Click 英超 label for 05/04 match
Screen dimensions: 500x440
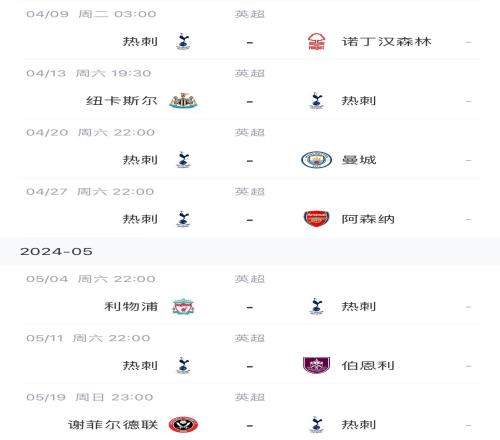coord(250,279)
